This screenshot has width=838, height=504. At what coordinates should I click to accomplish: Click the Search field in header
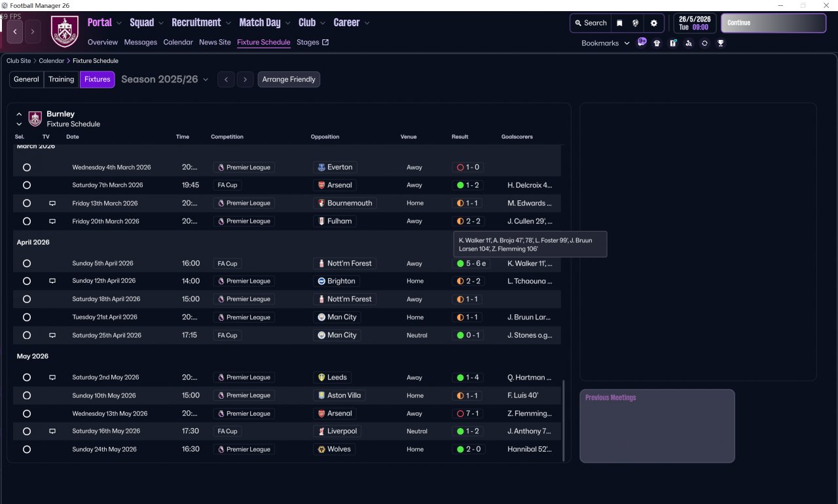[591, 23]
